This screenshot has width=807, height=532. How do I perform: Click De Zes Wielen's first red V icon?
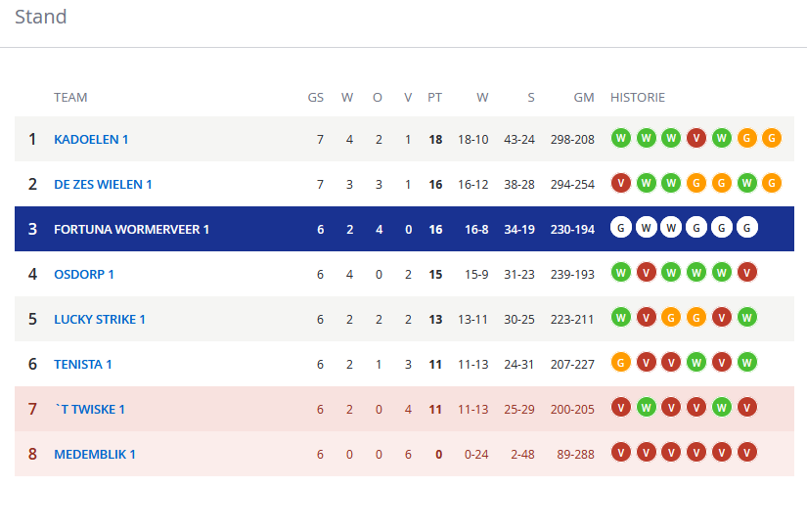click(621, 183)
